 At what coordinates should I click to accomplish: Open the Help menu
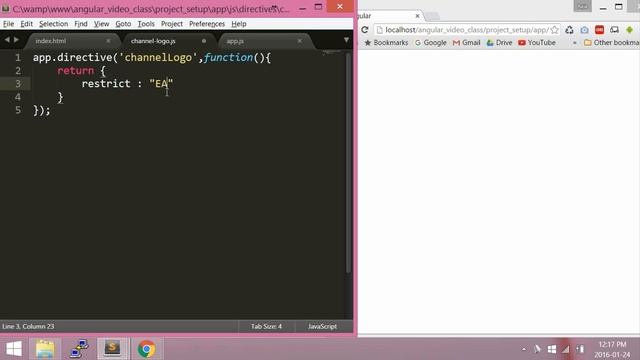coord(239,24)
